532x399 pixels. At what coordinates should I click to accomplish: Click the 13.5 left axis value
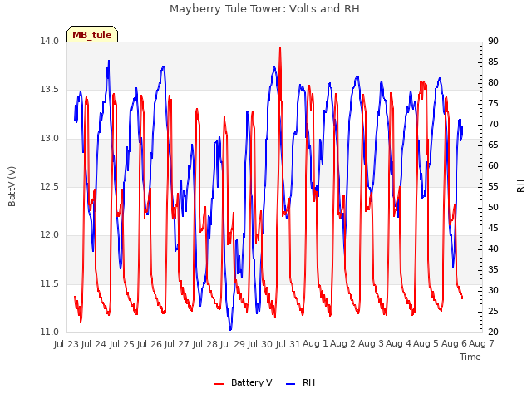pyautogui.click(x=50, y=90)
